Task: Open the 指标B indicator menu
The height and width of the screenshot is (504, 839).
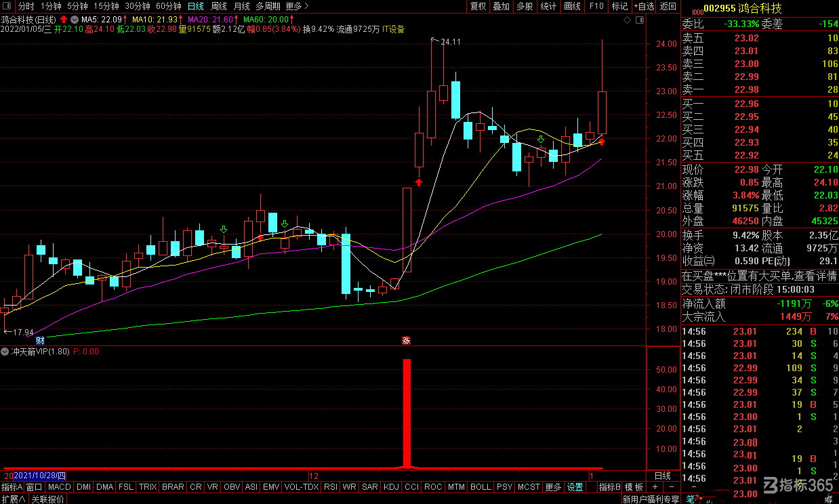Action: point(610,487)
